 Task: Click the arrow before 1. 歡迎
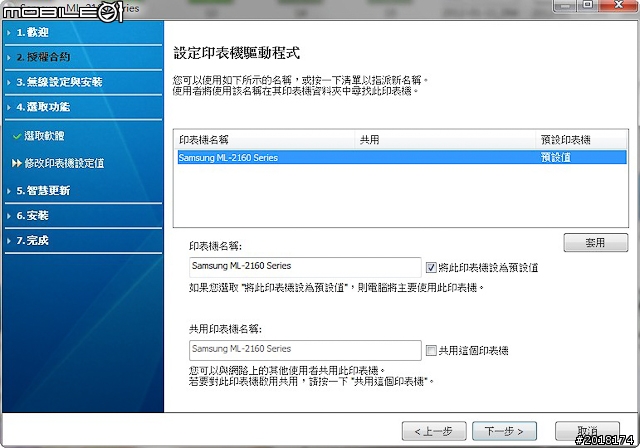coord(9,33)
